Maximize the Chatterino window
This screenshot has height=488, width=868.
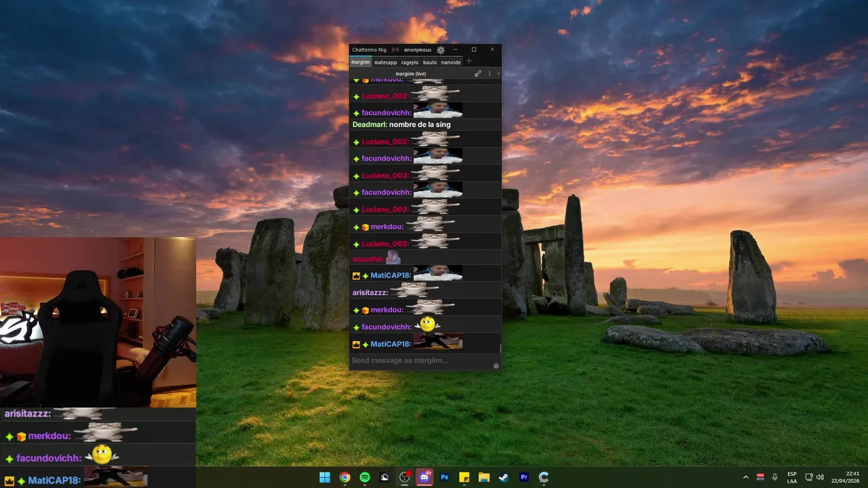474,49
